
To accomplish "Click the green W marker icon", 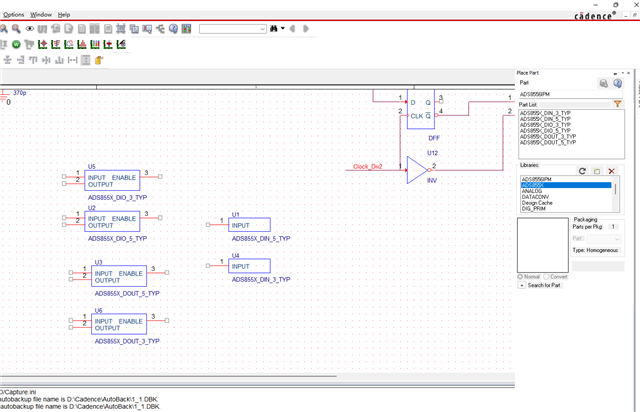I will (x=16, y=44).
